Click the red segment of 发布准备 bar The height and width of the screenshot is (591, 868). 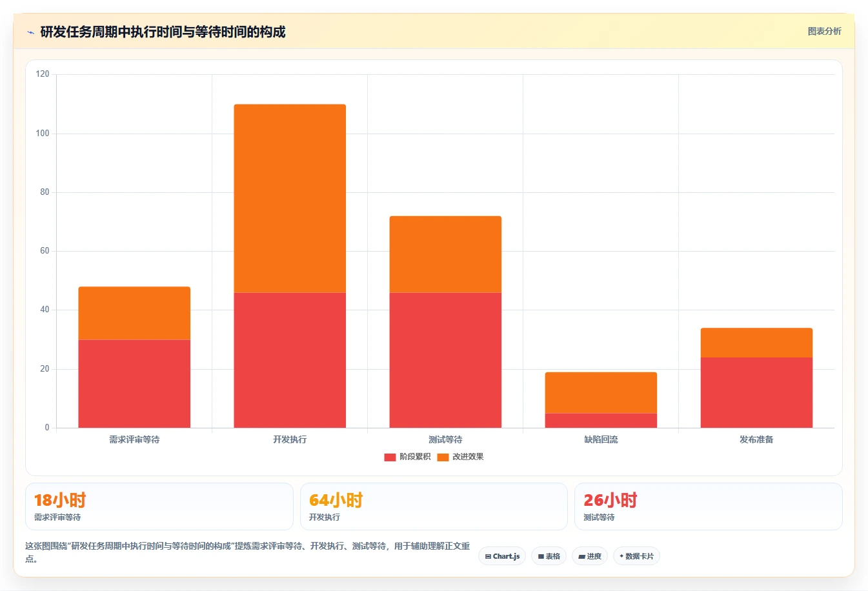(x=756, y=392)
